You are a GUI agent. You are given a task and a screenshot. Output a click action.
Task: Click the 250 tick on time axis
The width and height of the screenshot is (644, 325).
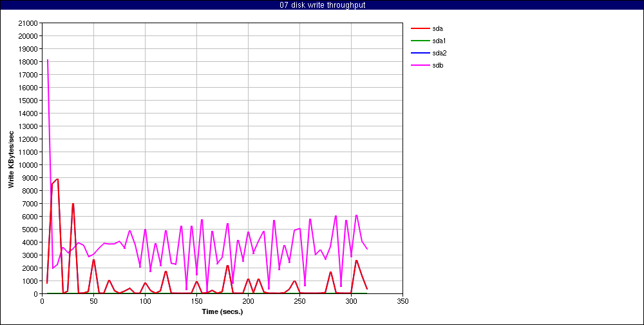tap(300, 300)
